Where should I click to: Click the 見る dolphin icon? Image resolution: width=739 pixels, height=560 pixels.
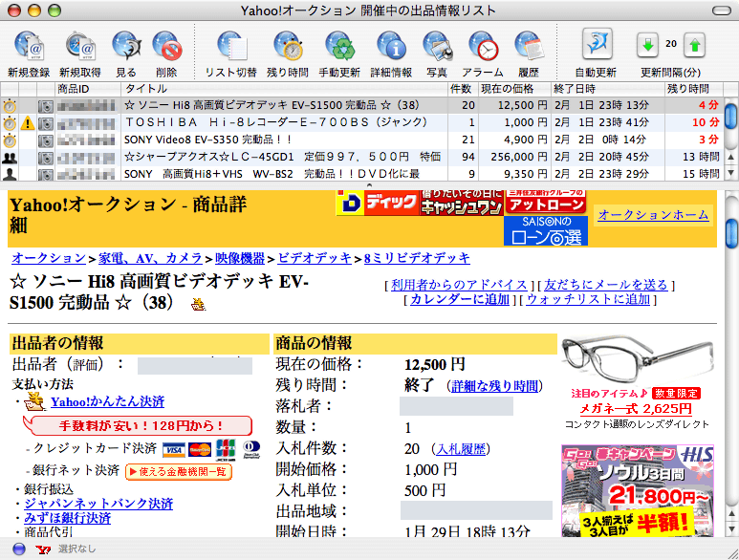click(x=126, y=46)
